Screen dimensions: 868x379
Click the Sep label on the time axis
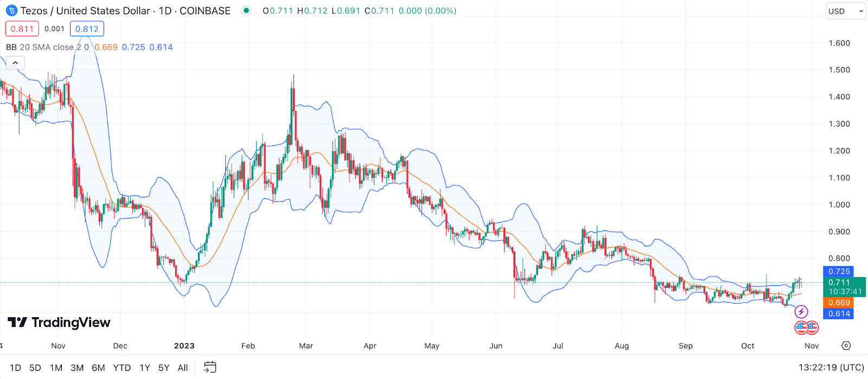point(686,346)
